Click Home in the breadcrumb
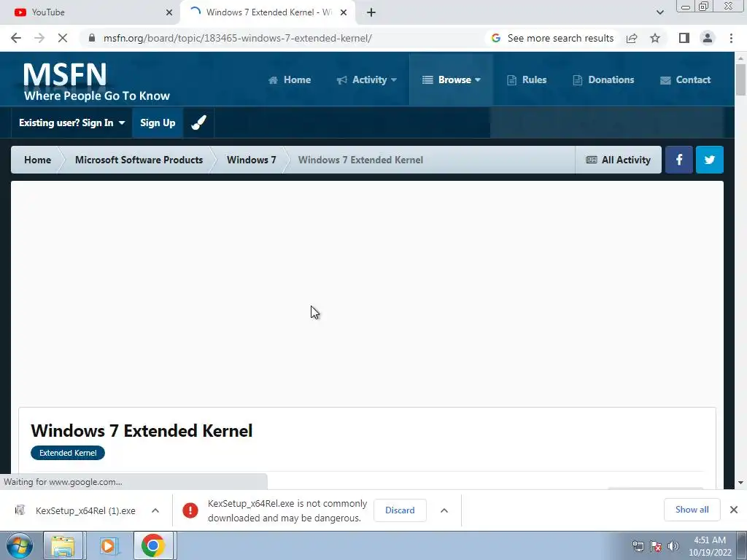Image resolution: width=747 pixels, height=560 pixels. point(38,160)
